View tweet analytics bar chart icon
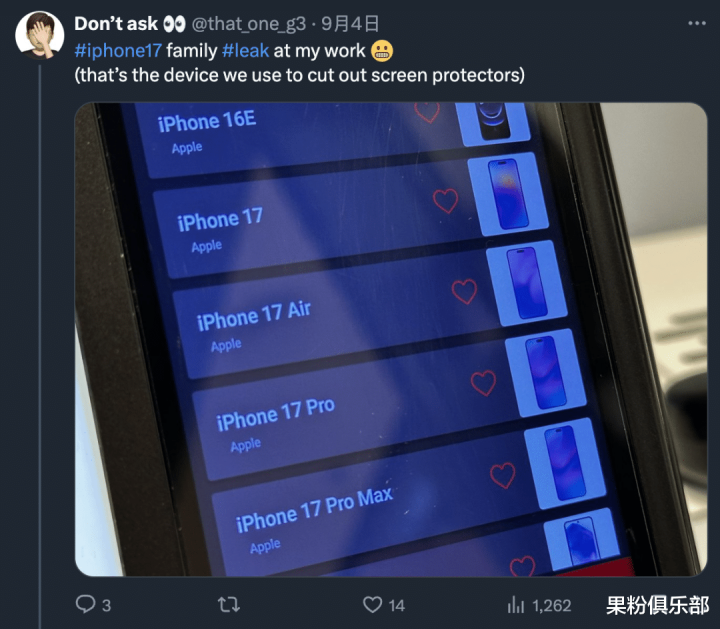Image resolution: width=720 pixels, height=629 pixels. (516, 605)
